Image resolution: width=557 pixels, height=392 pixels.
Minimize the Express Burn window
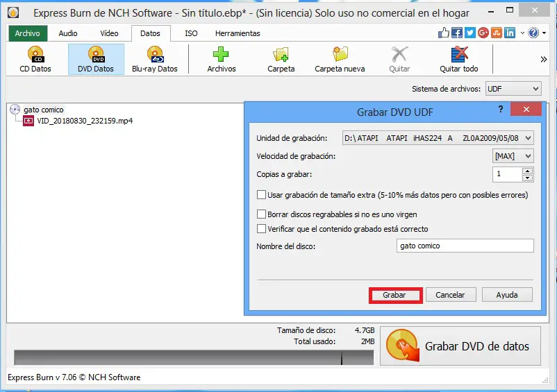pyautogui.click(x=491, y=11)
